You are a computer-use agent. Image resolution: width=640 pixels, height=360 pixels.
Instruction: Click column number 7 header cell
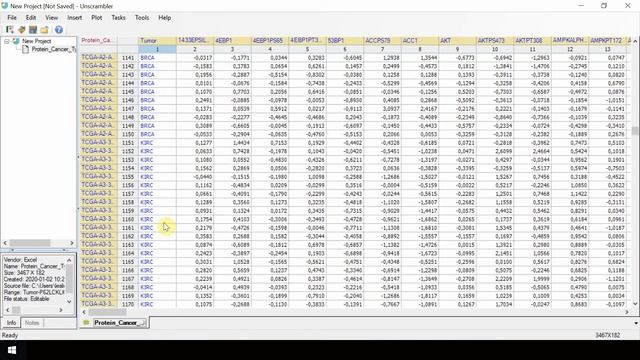[382, 49]
